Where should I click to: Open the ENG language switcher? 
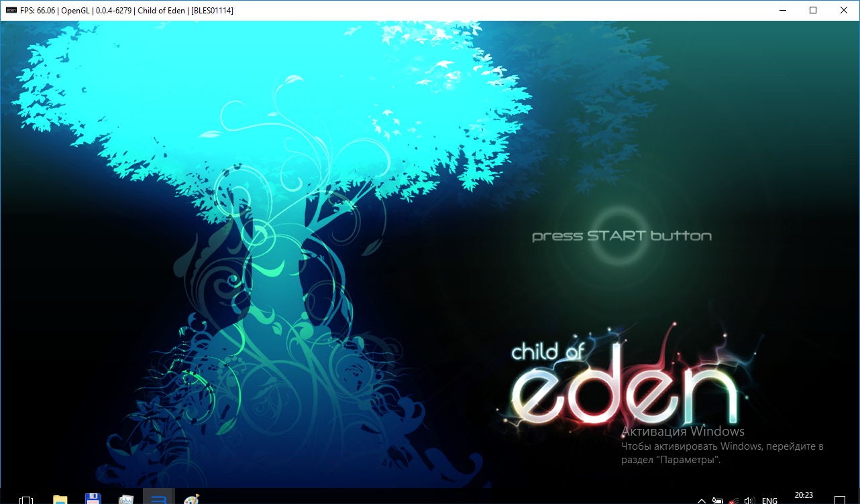(769, 500)
